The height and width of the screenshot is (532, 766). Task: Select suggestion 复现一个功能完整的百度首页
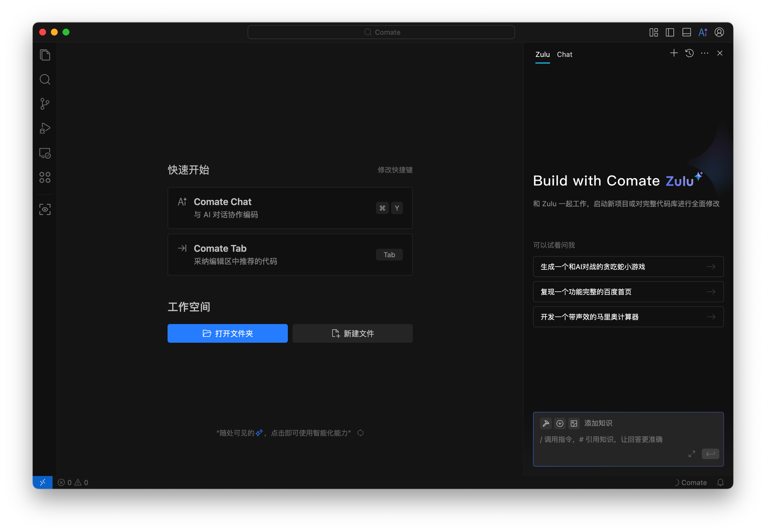click(x=628, y=292)
